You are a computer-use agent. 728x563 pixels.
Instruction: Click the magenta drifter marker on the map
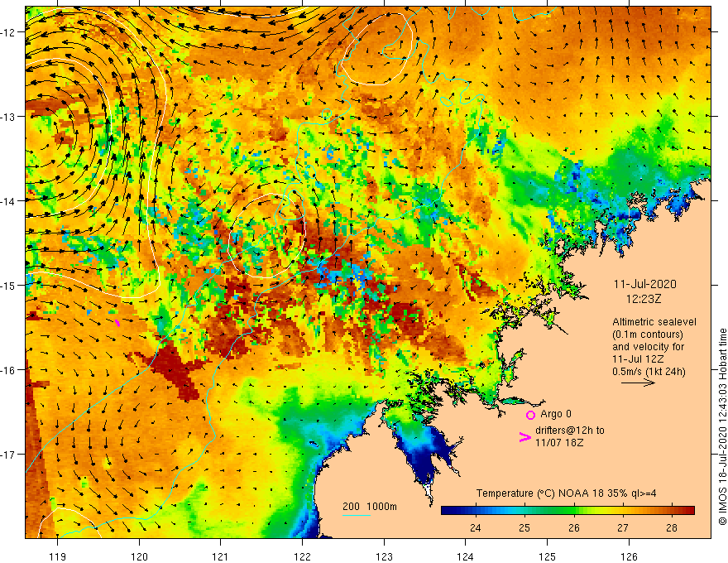pos(117,322)
